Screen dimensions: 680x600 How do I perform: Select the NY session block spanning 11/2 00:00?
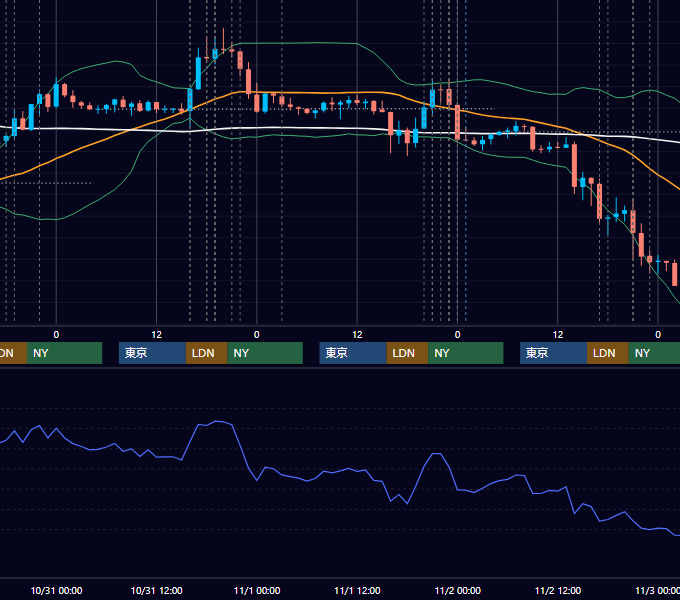click(x=465, y=353)
